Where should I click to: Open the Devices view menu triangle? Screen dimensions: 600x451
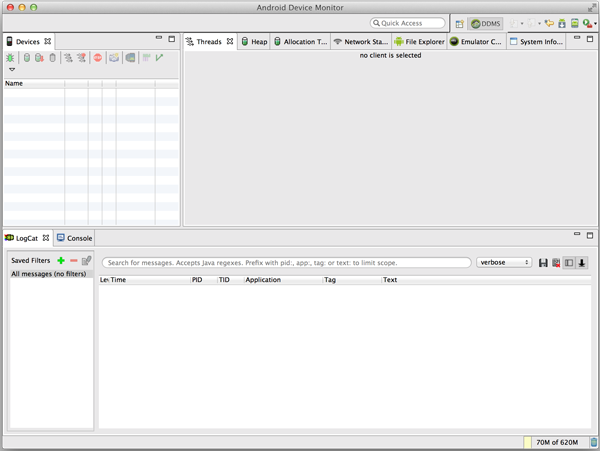tap(12, 69)
